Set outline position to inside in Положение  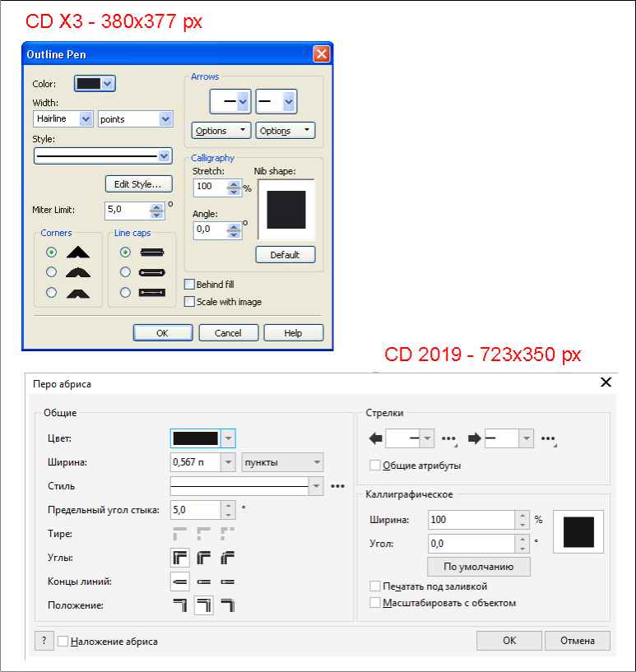pyautogui.click(x=227, y=605)
